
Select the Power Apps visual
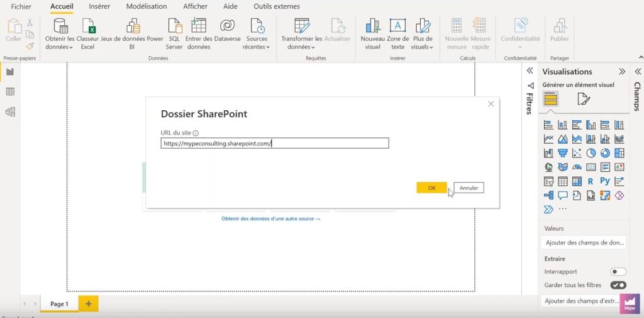619,195
